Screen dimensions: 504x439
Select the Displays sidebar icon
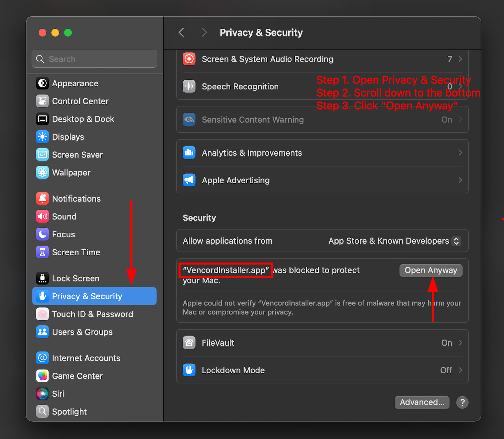(42, 137)
